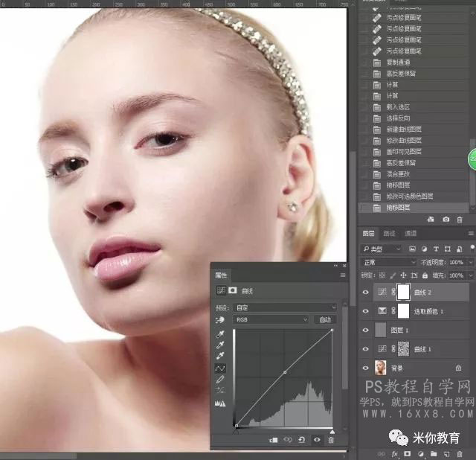The height and width of the screenshot is (460, 476).
Task: Create new adjustment layer icon at Layers bottom
Action: pos(420,454)
